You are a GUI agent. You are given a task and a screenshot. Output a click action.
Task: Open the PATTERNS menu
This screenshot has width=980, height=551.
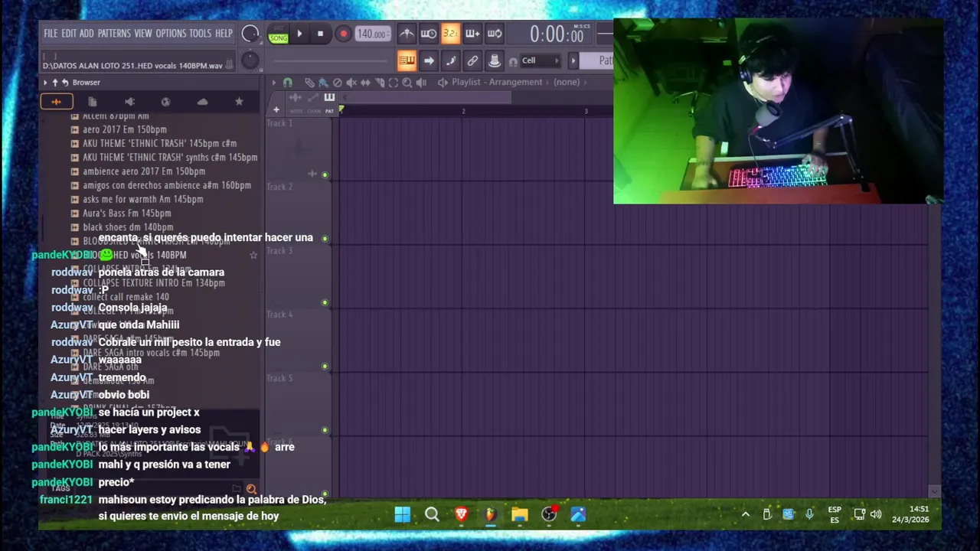[x=114, y=34]
